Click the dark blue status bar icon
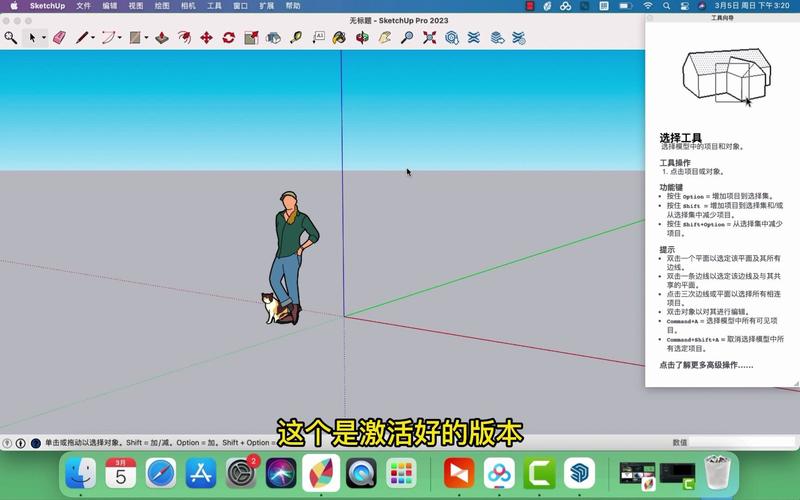This screenshot has width=800, height=500. [35, 443]
